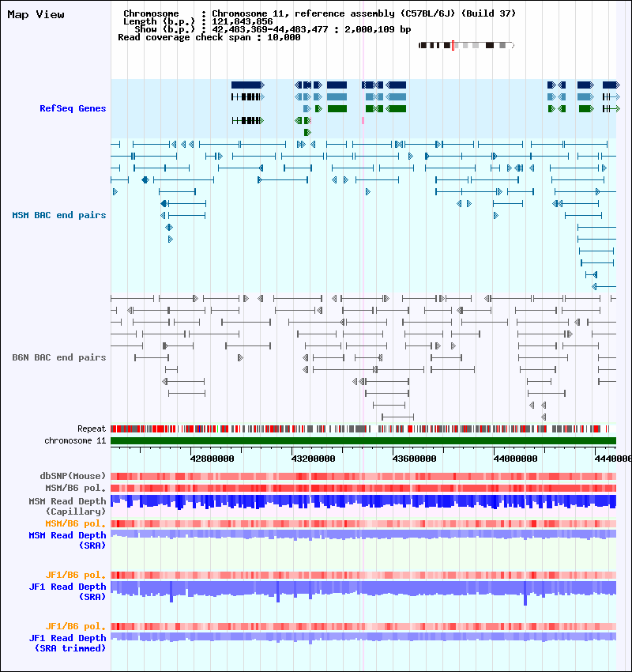Click the Read coverage check span value
This screenshot has height=672, width=632.
click(284, 37)
